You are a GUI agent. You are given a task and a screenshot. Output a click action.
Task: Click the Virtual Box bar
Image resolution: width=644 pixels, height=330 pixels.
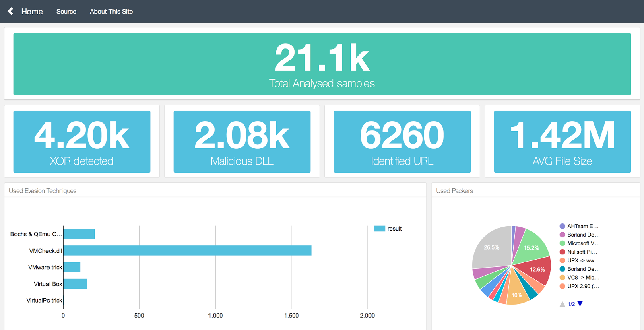pyautogui.click(x=75, y=284)
